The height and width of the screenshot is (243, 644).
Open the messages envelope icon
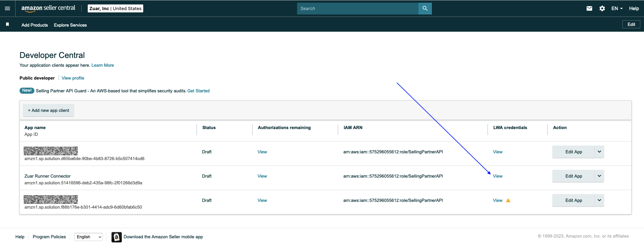tap(589, 8)
